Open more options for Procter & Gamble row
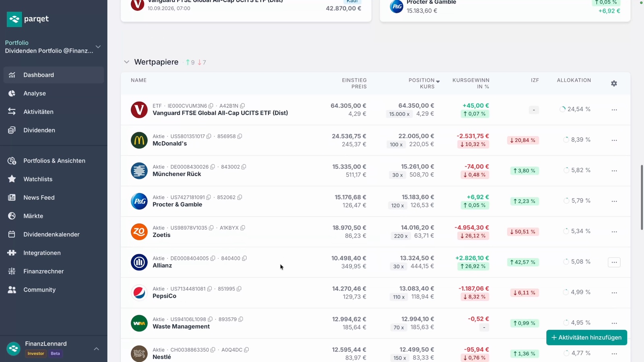The width and height of the screenshot is (644, 362). [x=614, y=201]
